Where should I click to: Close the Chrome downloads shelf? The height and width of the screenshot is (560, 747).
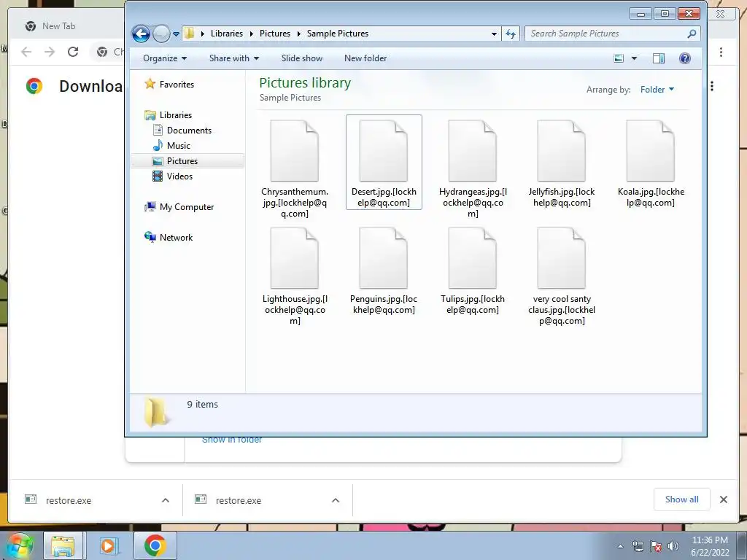723,499
